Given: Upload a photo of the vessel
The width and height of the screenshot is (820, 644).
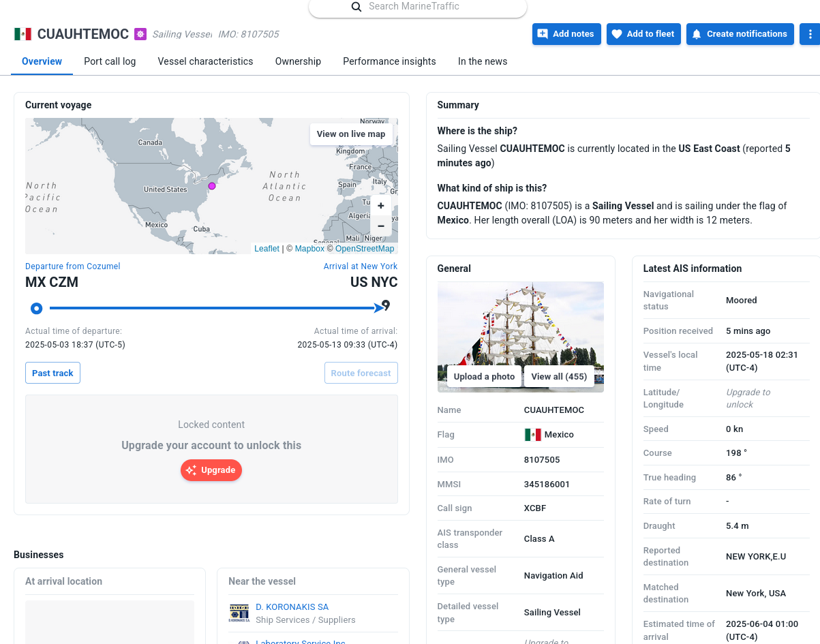Looking at the screenshot, I should coord(484,377).
